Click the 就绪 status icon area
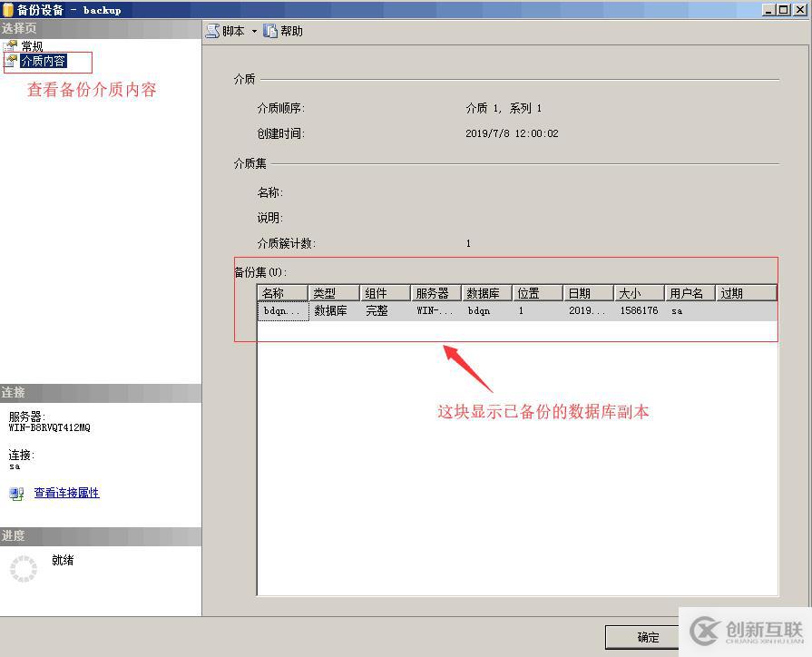The image size is (812, 657). 62,561
